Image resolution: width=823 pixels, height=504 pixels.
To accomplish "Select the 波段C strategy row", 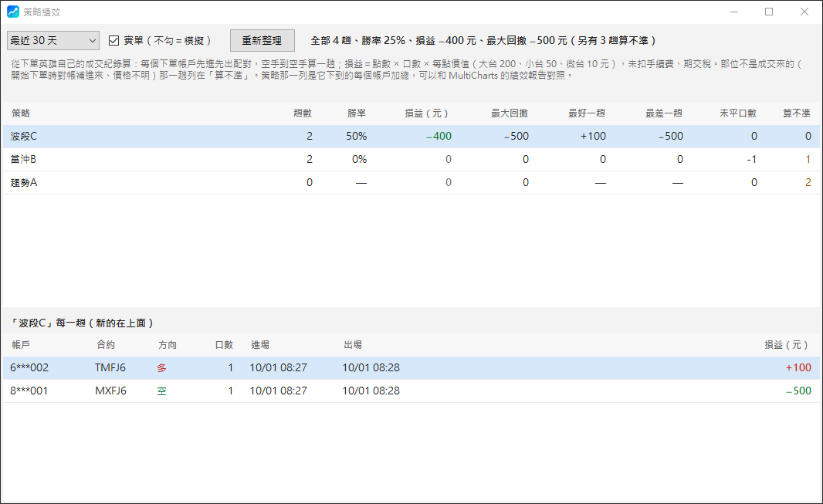I will (x=411, y=137).
